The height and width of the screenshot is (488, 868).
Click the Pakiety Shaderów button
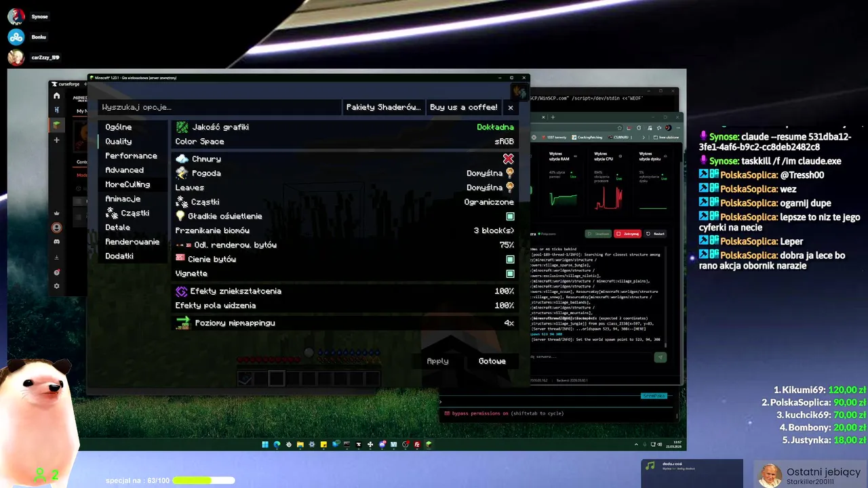[383, 107]
